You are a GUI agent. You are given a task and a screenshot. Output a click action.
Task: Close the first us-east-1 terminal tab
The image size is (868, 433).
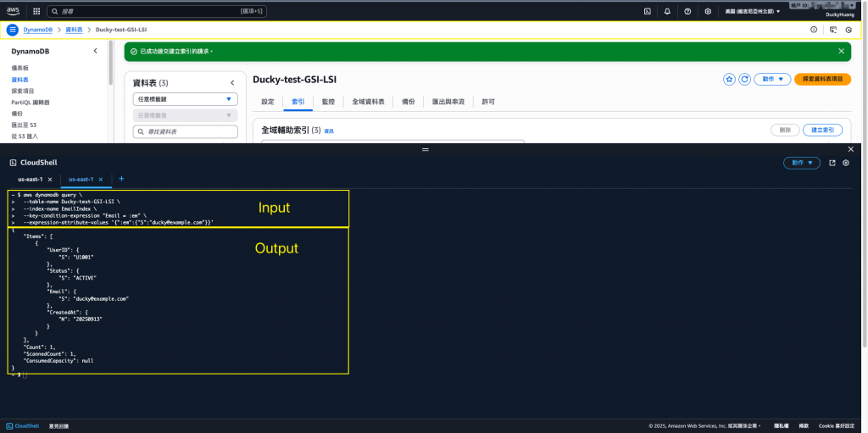click(x=50, y=180)
